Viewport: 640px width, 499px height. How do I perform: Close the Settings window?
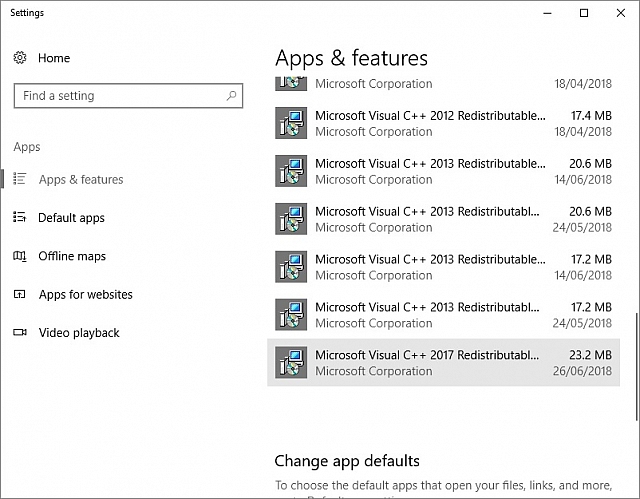621,13
